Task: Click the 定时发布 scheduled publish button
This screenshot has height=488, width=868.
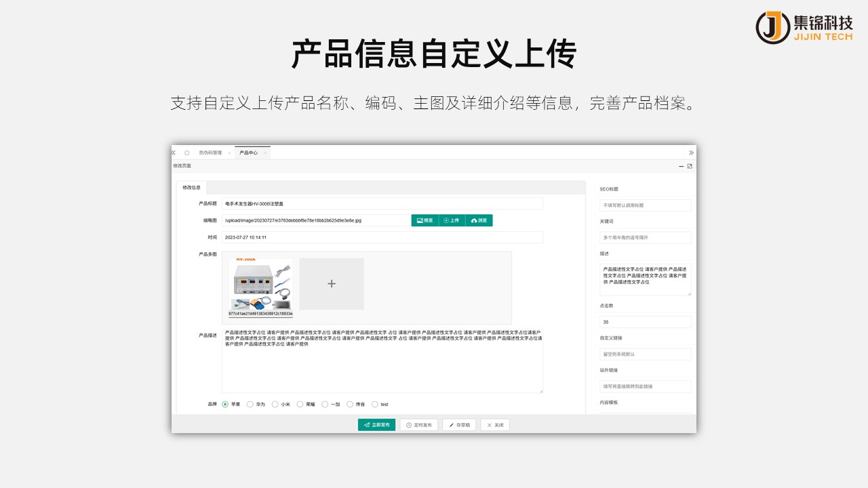Action: click(x=418, y=425)
